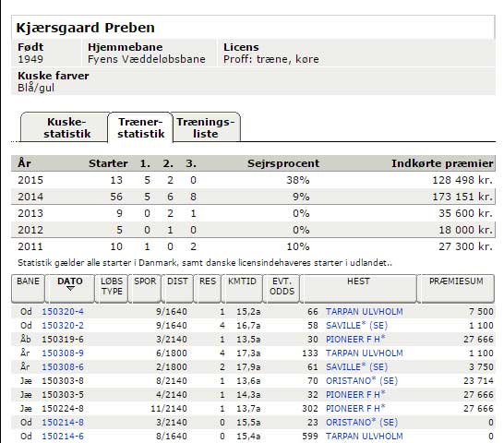The width and height of the screenshot is (504, 443).
Task: Sort by the BANE column header
Action: click(x=28, y=288)
